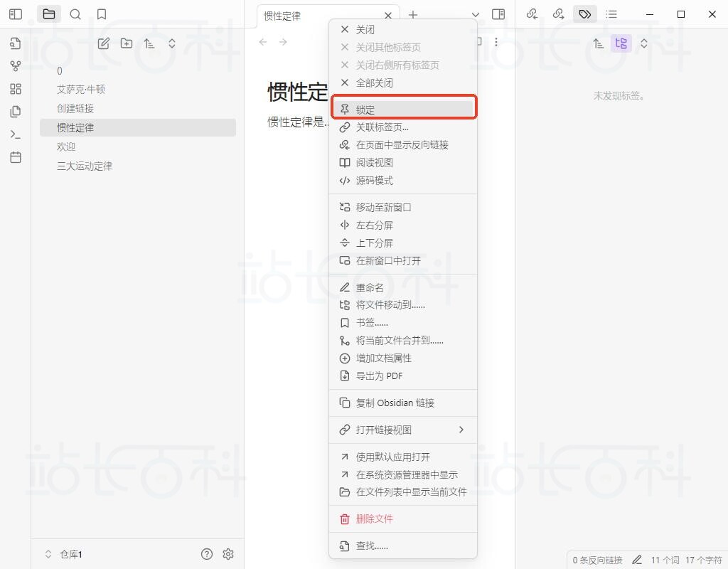Toggle the left sidebar visibility

click(x=15, y=14)
